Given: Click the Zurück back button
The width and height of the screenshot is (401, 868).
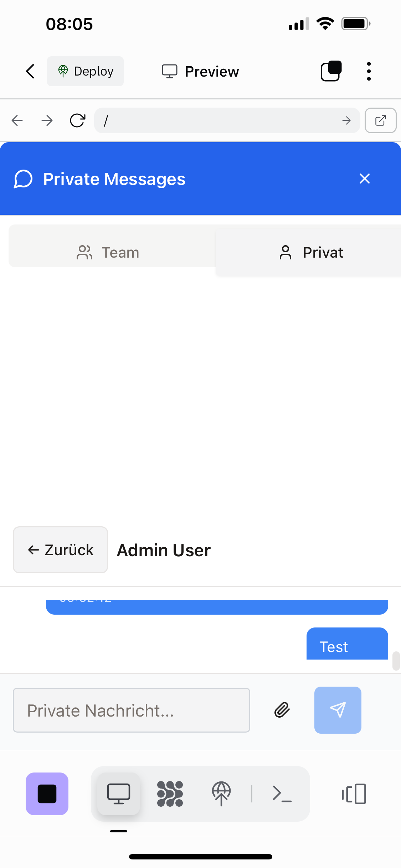Looking at the screenshot, I should [60, 550].
